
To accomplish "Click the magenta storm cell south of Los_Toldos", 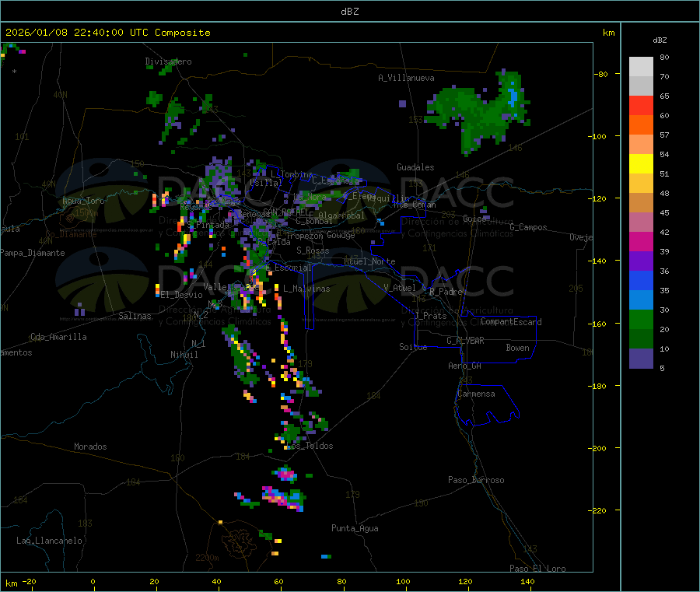I will [x=285, y=473].
